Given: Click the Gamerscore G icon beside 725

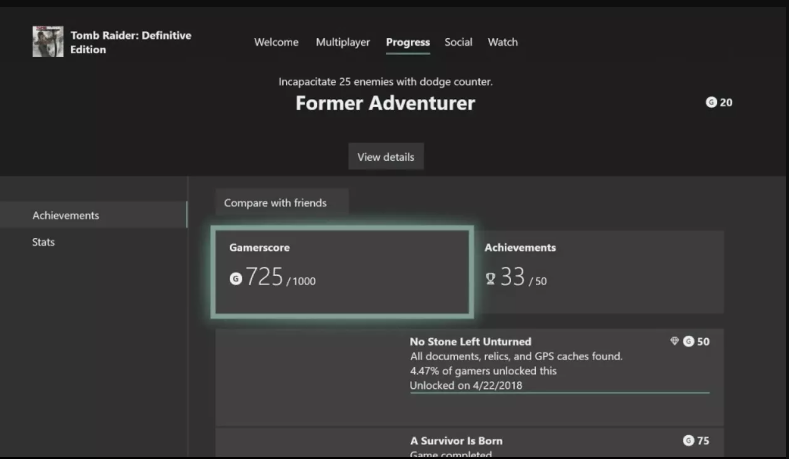Looking at the screenshot, I should pyautogui.click(x=235, y=278).
